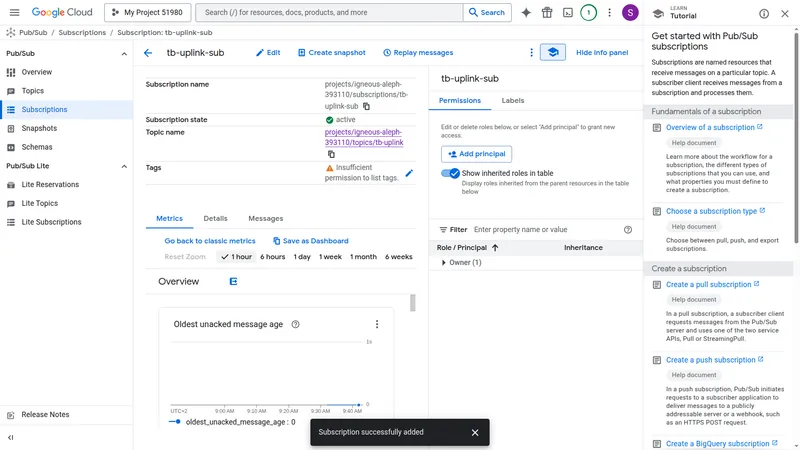Image resolution: width=800 pixels, height=450 pixels.
Task: Close the Tutorial panel
Action: [x=785, y=14]
